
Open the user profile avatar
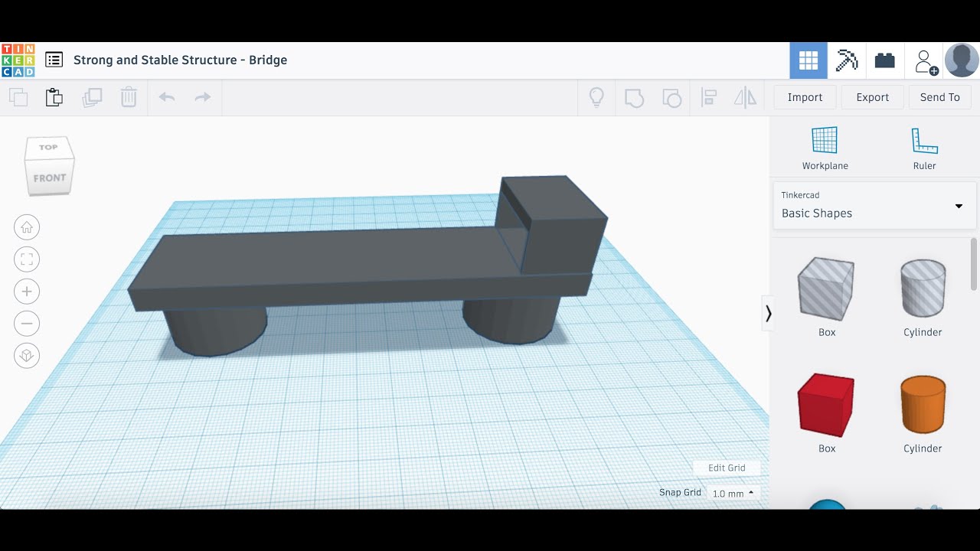962,60
